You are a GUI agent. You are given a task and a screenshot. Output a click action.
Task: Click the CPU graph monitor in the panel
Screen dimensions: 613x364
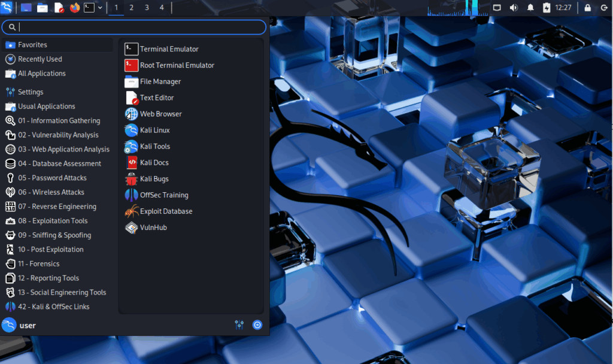(x=457, y=8)
